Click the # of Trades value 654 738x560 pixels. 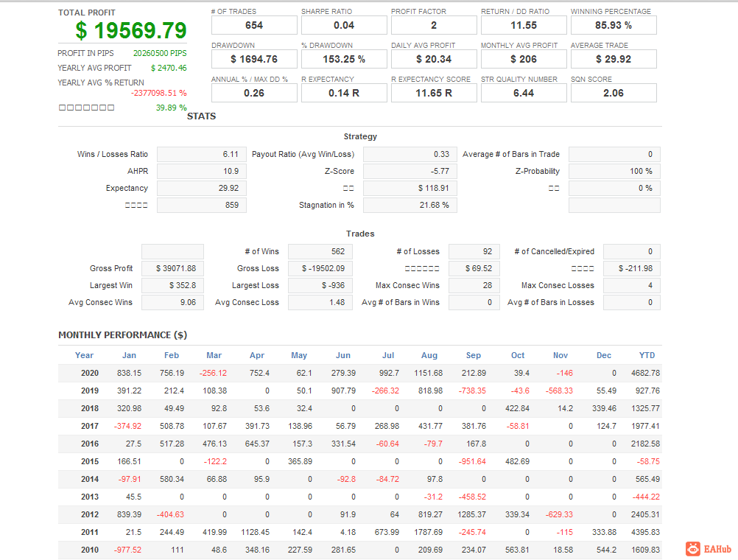coord(254,26)
